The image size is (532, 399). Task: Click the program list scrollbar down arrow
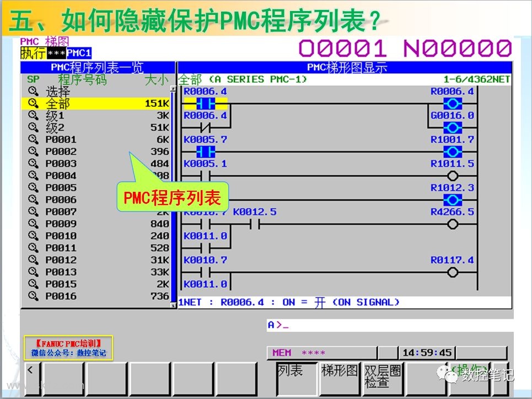pyautogui.click(x=173, y=305)
